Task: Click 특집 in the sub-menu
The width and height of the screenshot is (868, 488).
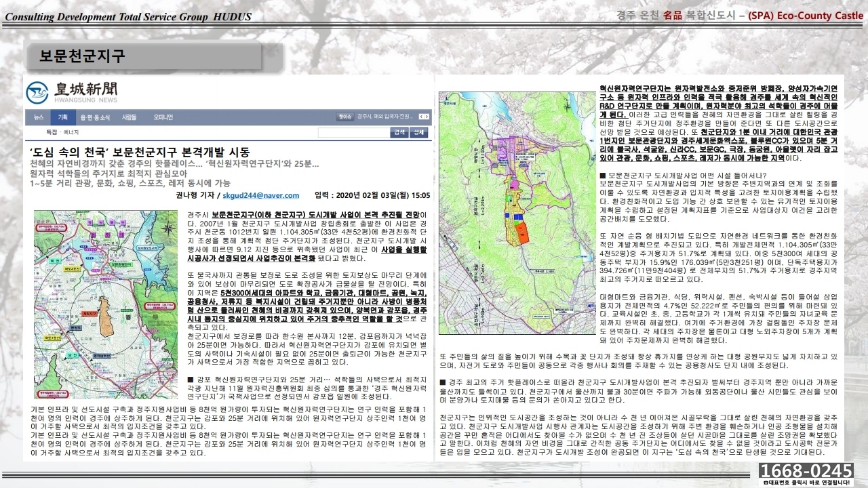Action: coord(52,131)
